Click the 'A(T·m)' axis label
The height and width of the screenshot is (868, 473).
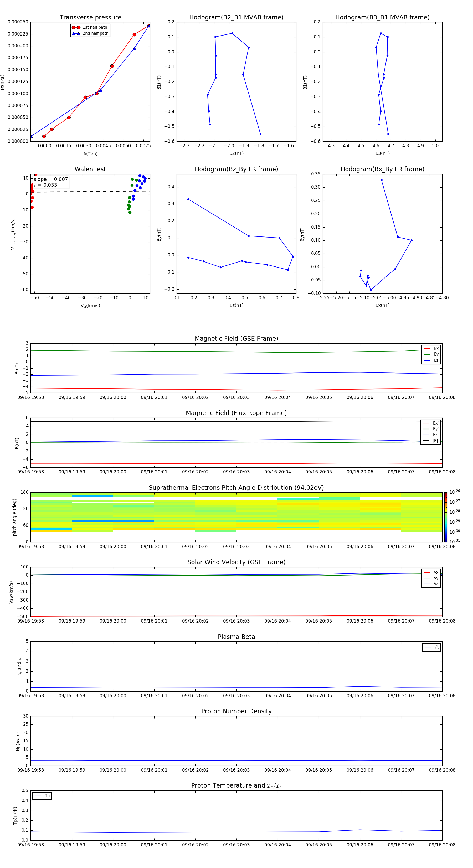[x=90, y=154]
